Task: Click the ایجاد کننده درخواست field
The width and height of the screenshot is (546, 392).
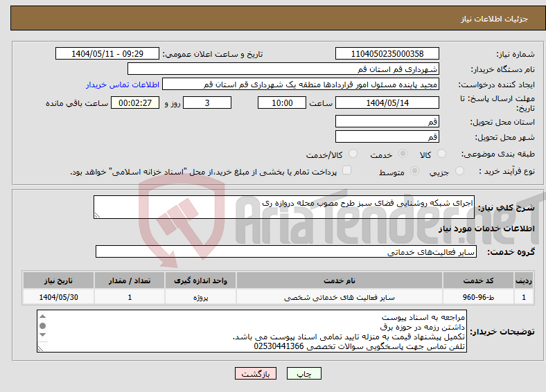Action: pos(301,84)
